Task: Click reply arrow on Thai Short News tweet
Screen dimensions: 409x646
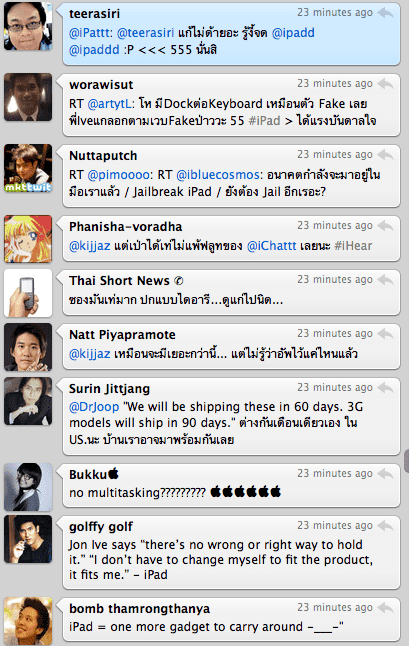Action: tap(386, 280)
